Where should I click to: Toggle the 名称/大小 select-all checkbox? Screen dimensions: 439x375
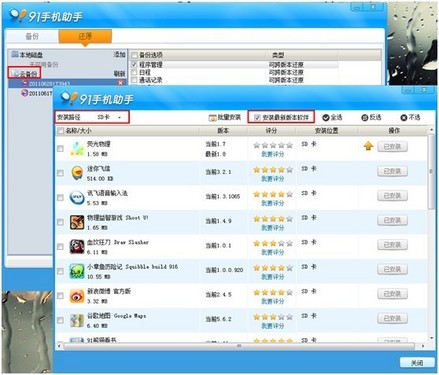tap(60, 131)
